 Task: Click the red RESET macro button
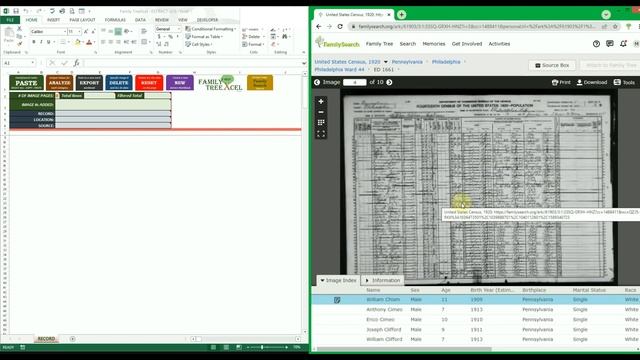(149, 83)
